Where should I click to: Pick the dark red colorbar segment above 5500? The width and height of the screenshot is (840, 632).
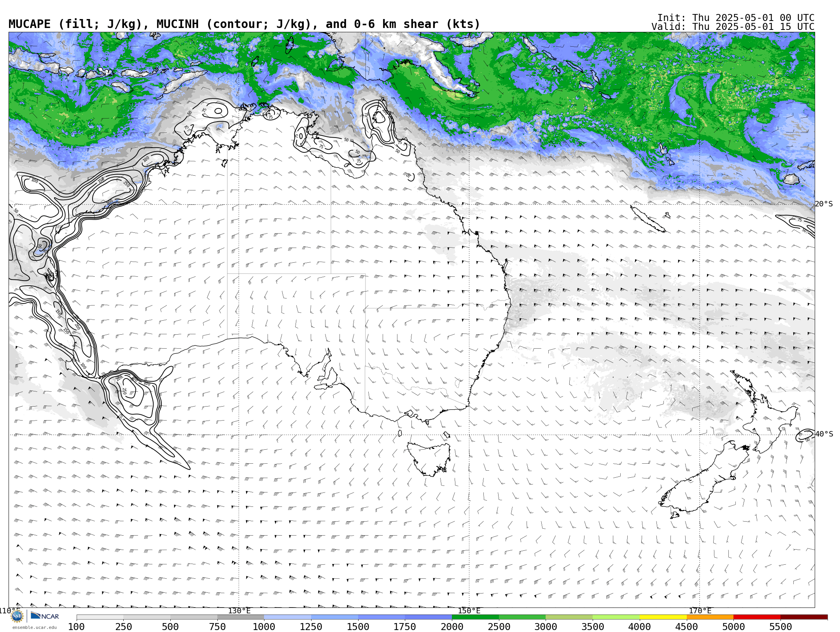point(804,617)
